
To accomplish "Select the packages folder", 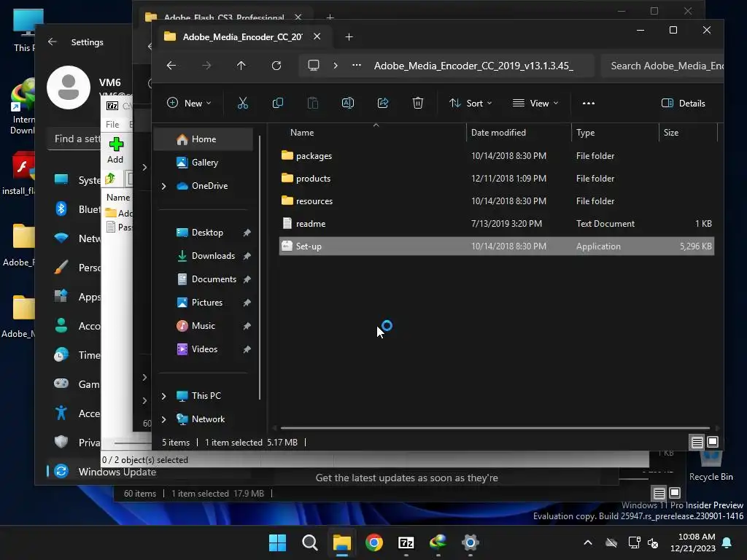I will click(x=496, y=156).
